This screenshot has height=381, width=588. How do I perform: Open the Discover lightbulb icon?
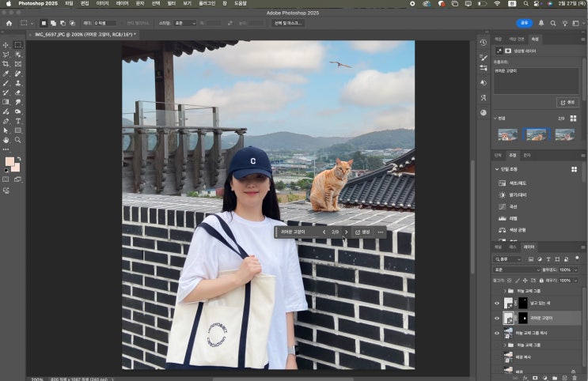pos(565,23)
